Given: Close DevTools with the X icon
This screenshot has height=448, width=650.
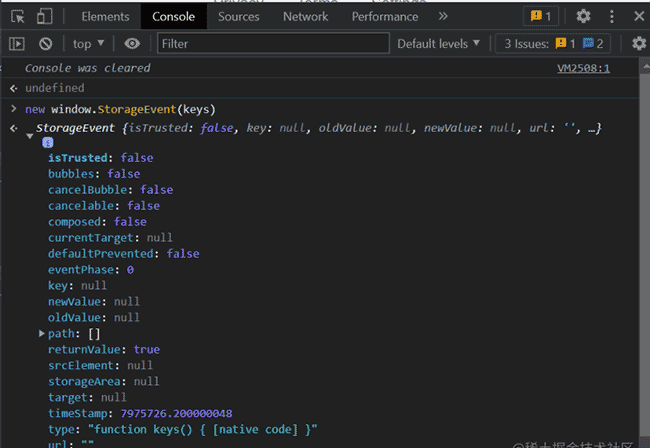Looking at the screenshot, I should coord(639,16).
